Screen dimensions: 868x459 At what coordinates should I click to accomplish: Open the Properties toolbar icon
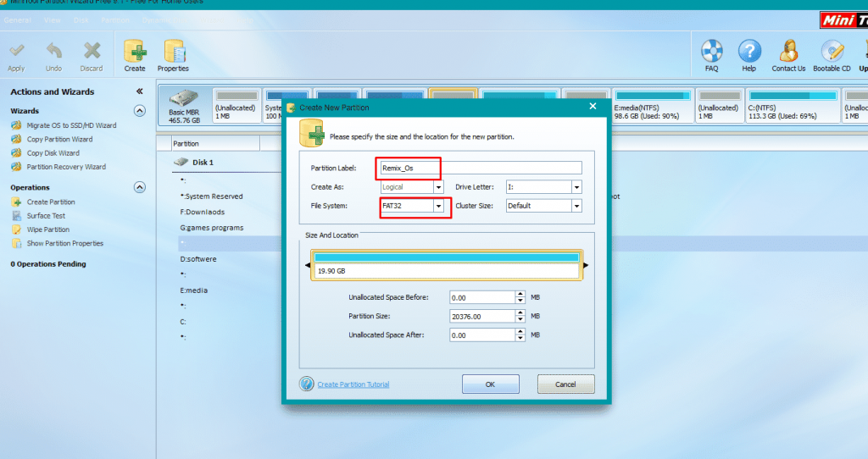click(x=174, y=52)
